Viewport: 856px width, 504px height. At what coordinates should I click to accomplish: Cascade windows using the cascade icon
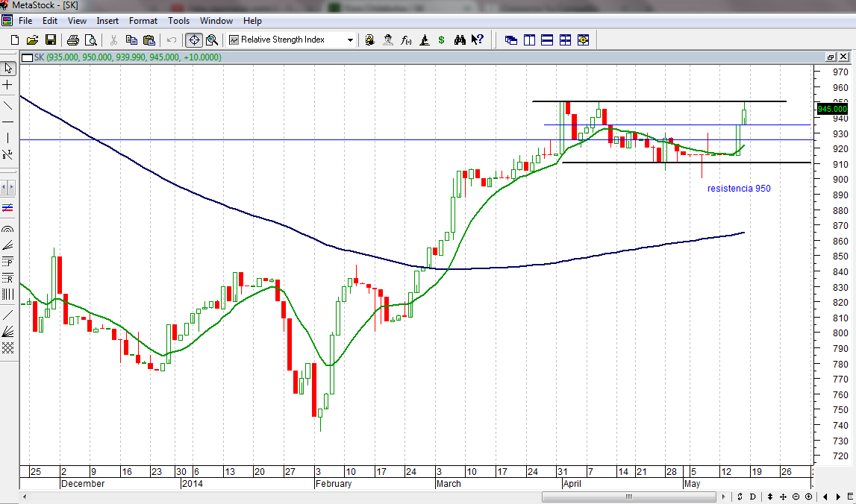[511, 40]
